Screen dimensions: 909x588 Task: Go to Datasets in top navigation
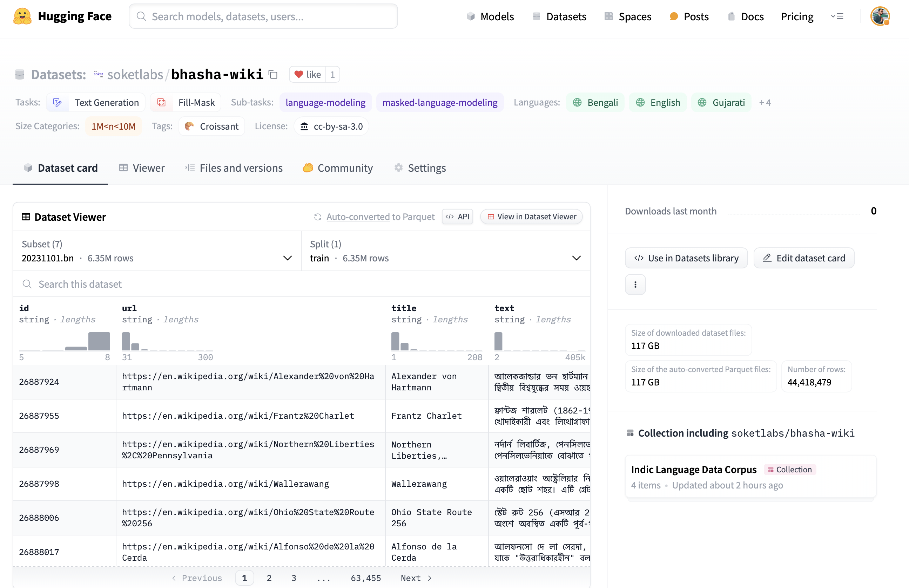click(559, 16)
